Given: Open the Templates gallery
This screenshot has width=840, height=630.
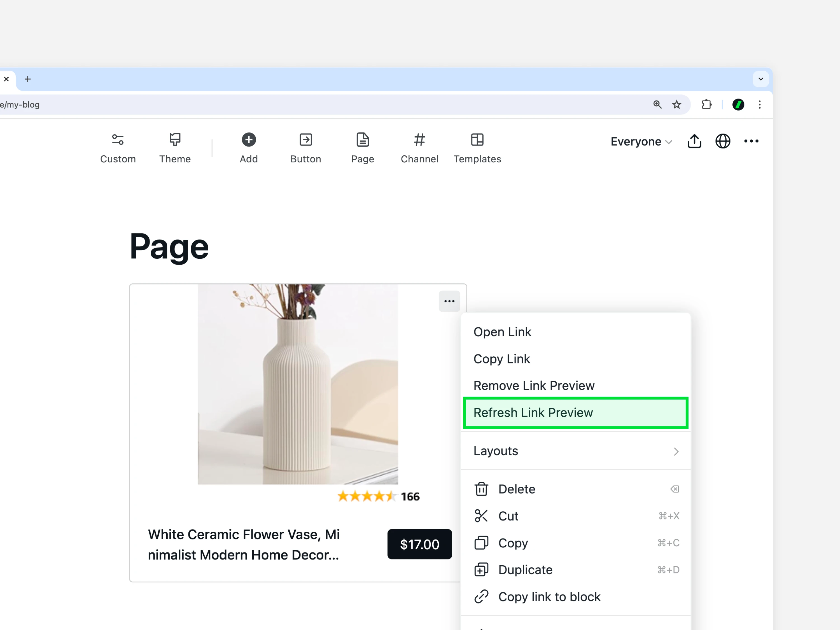Looking at the screenshot, I should click(x=477, y=148).
